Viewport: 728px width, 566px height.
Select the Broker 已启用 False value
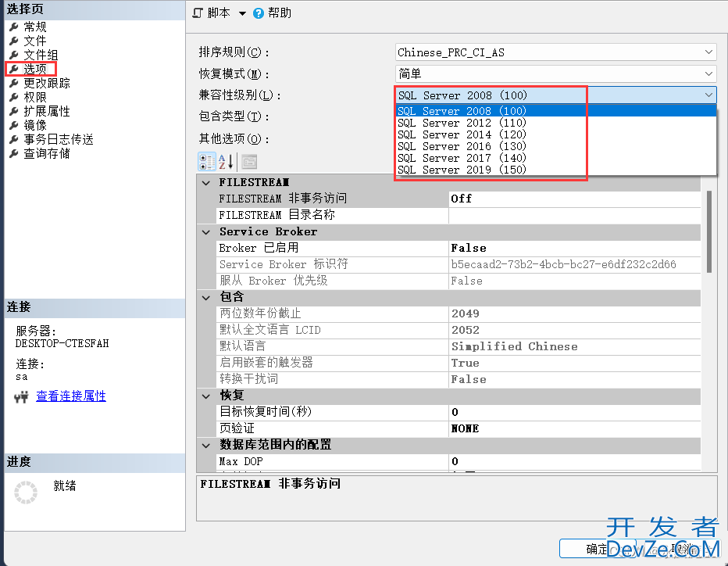click(x=575, y=248)
